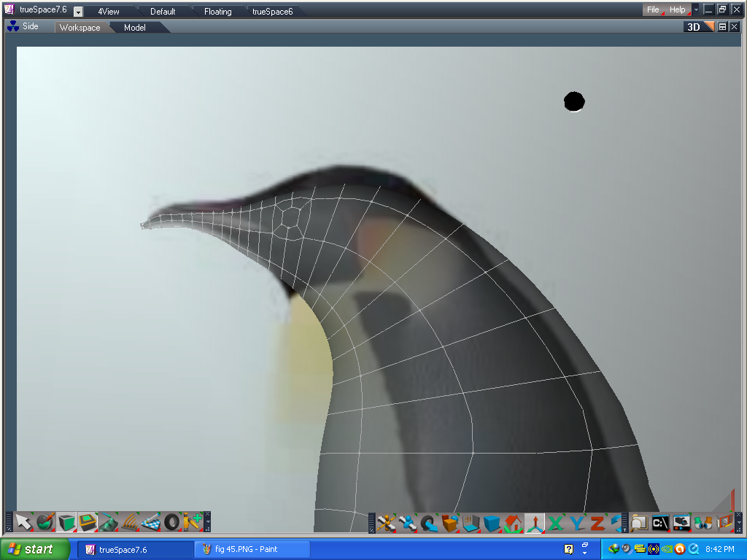Select the Cube primitive tool

tap(65, 522)
